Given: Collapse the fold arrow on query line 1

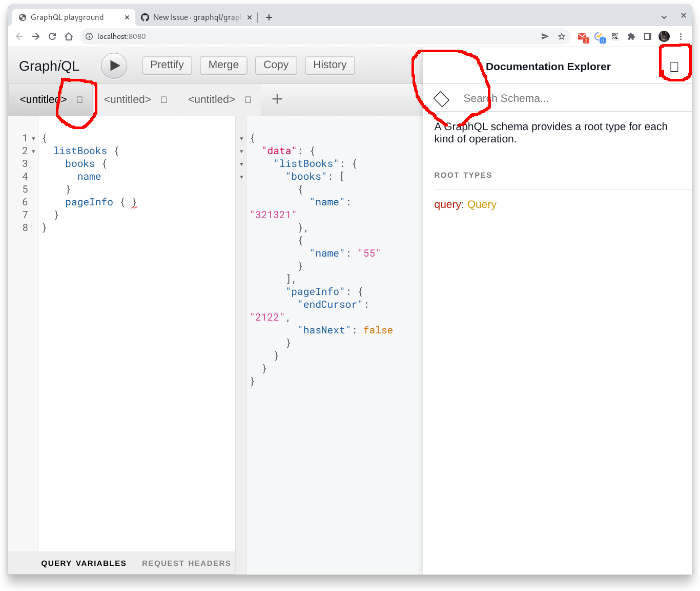Looking at the screenshot, I should pos(33,139).
